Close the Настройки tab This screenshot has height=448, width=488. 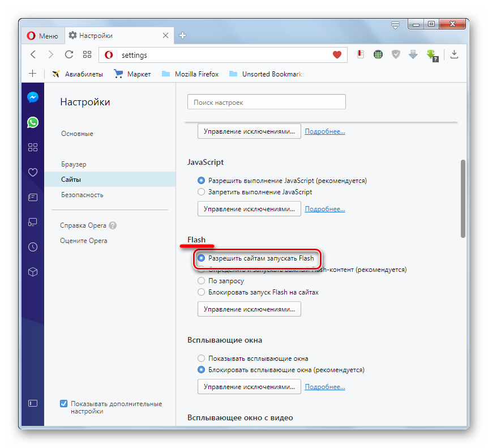165,36
